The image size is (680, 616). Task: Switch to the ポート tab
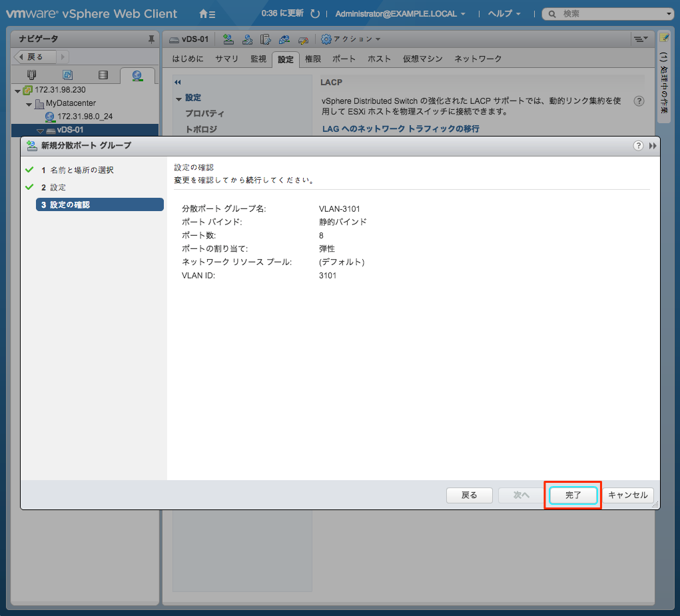[x=344, y=59]
